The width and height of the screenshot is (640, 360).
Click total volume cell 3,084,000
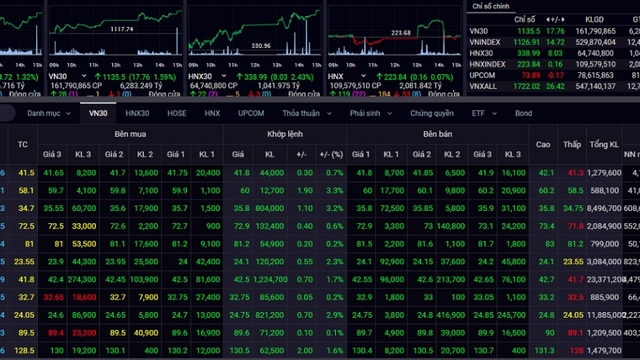pos(604,262)
